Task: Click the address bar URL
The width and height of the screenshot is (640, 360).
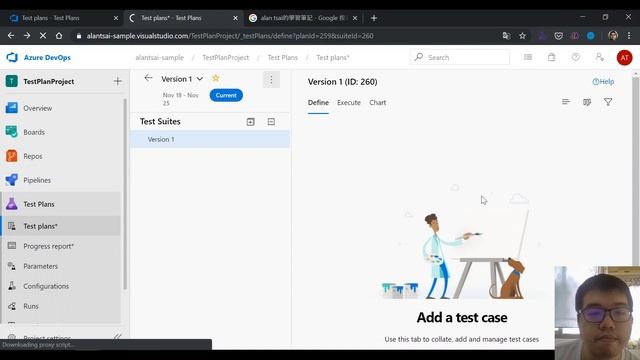Action: tap(230, 36)
